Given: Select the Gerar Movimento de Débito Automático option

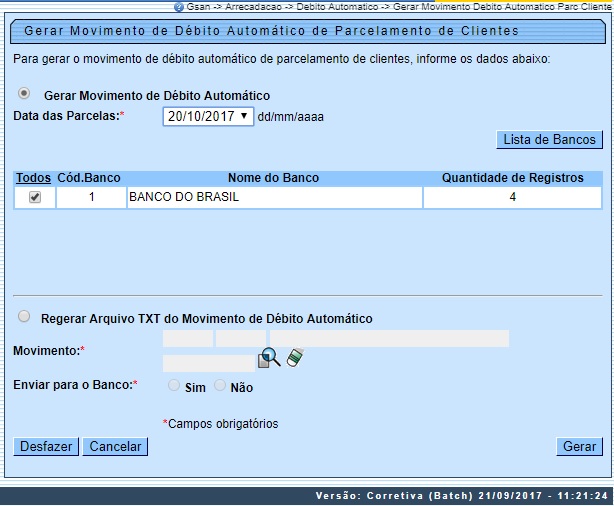Looking at the screenshot, I should click(x=25, y=94).
